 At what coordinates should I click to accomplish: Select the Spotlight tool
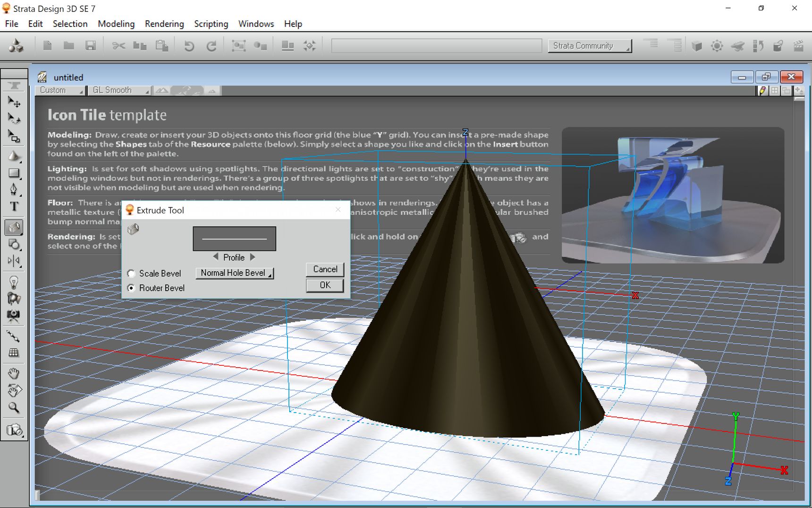coord(14,299)
